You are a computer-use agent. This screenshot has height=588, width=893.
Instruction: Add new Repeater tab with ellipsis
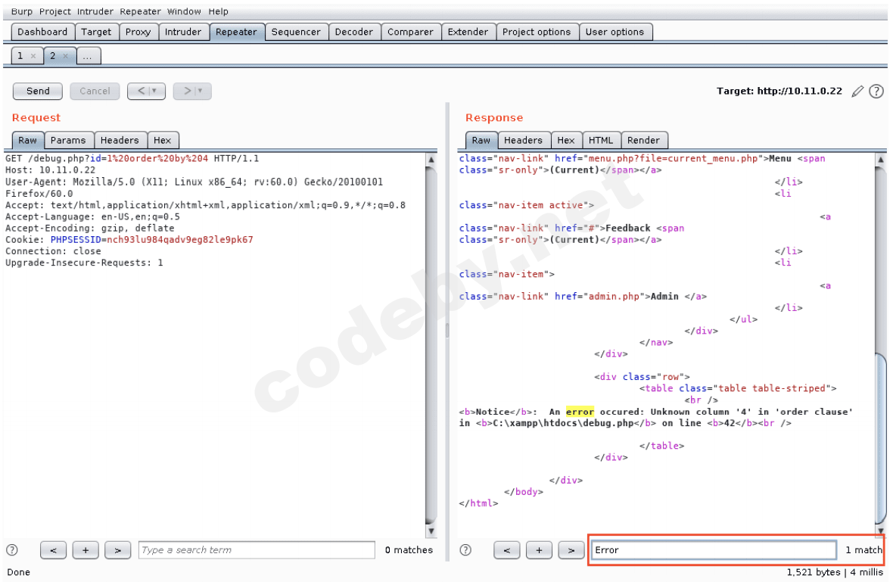[87, 56]
